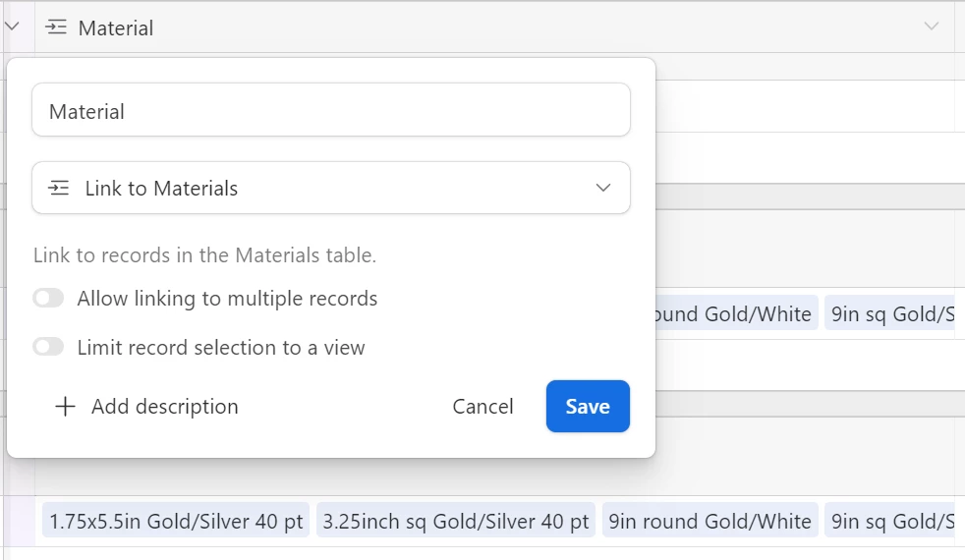Select the 1.75x5.5in Gold/Silver 40 pt record chip

pos(176,522)
